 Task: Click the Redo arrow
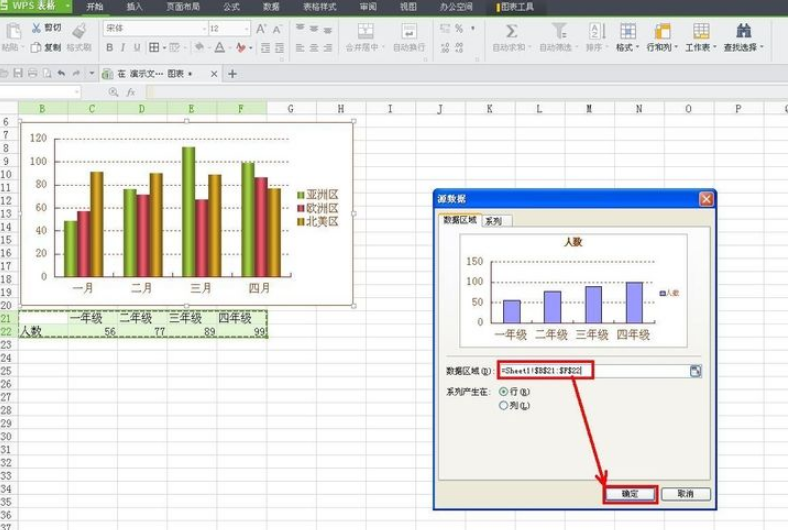click(x=76, y=73)
